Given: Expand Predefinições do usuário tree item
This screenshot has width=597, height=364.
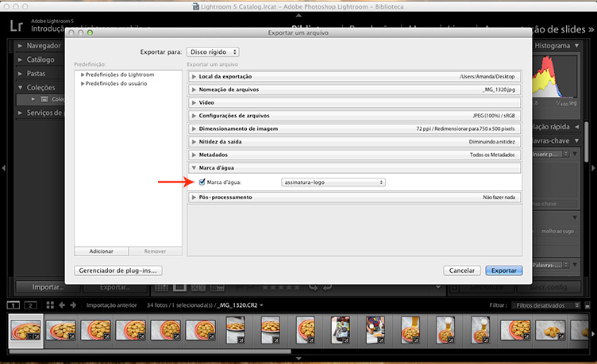Looking at the screenshot, I should (x=83, y=82).
